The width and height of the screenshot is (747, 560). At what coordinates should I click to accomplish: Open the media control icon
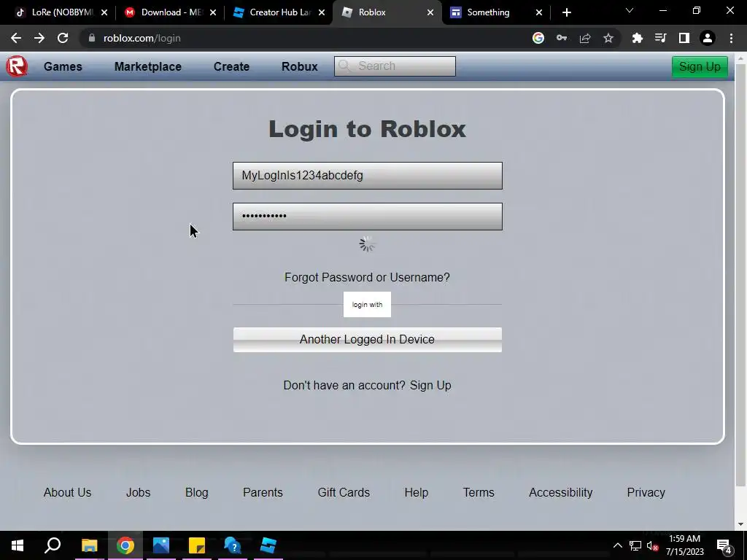[x=661, y=38]
